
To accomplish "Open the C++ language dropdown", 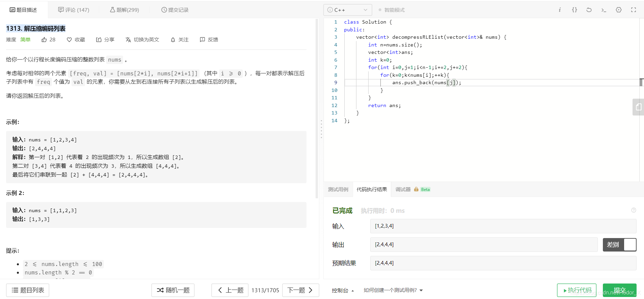I will (x=348, y=10).
